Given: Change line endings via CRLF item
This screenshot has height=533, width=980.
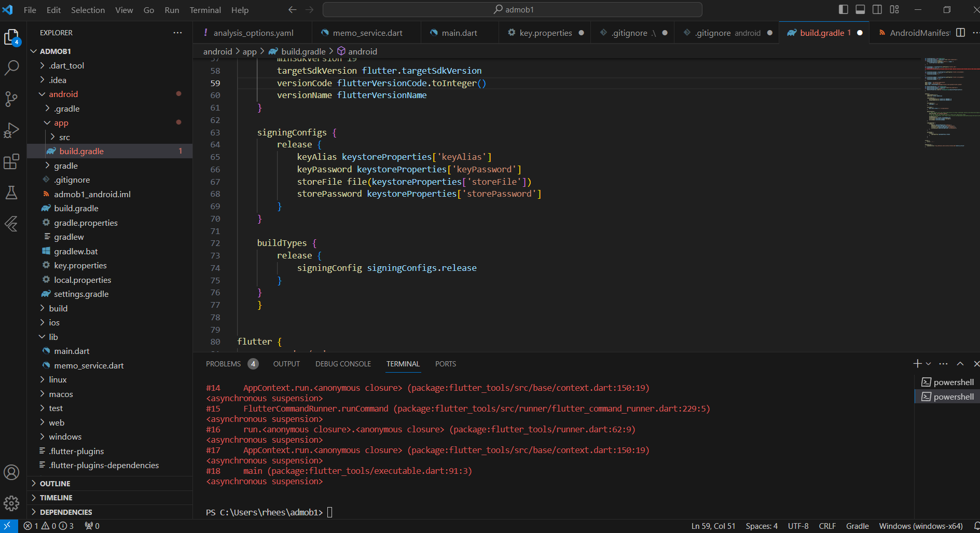Looking at the screenshot, I should [x=827, y=526].
